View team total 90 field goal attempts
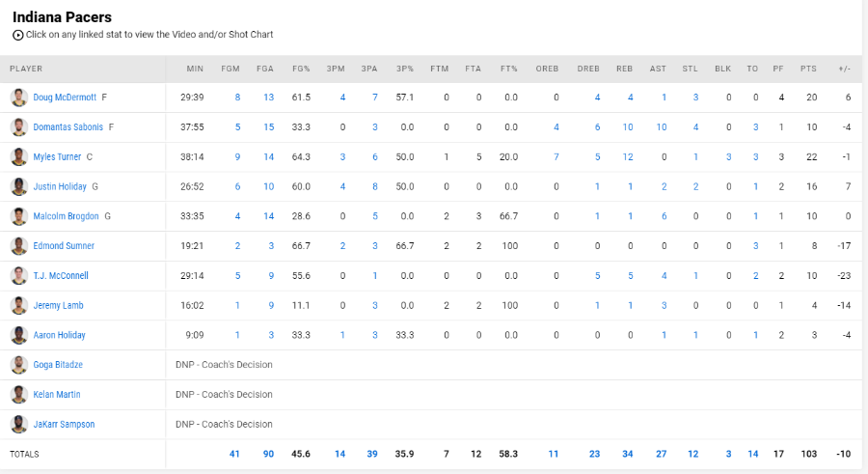This screenshot has height=474, width=868. 268,454
